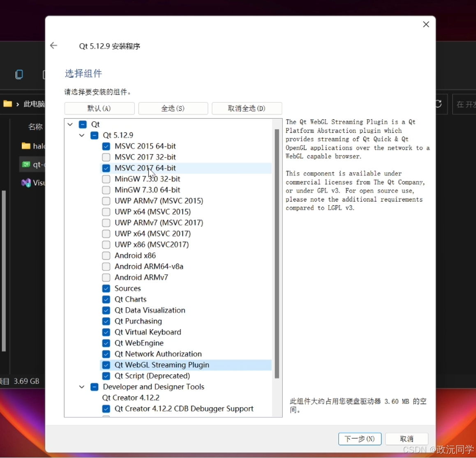Check UWP x64 (MSVC 2015)
Image resolution: width=476 pixels, height=458 pixels.
(x=106, y=212)
